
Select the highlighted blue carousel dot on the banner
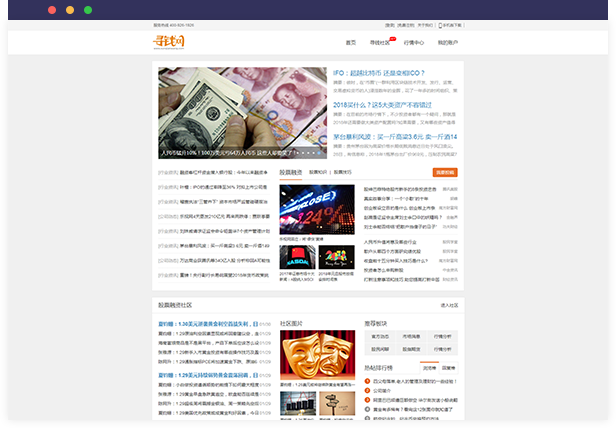coord(319,153)
